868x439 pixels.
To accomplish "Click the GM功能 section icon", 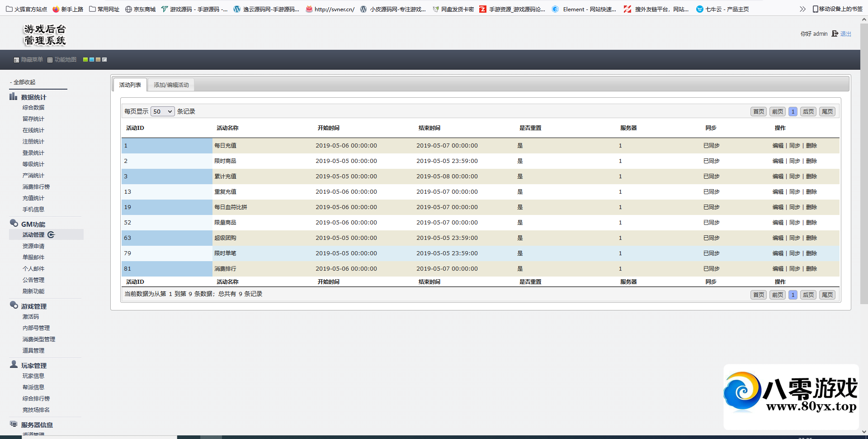I will [x=14, y=224].
